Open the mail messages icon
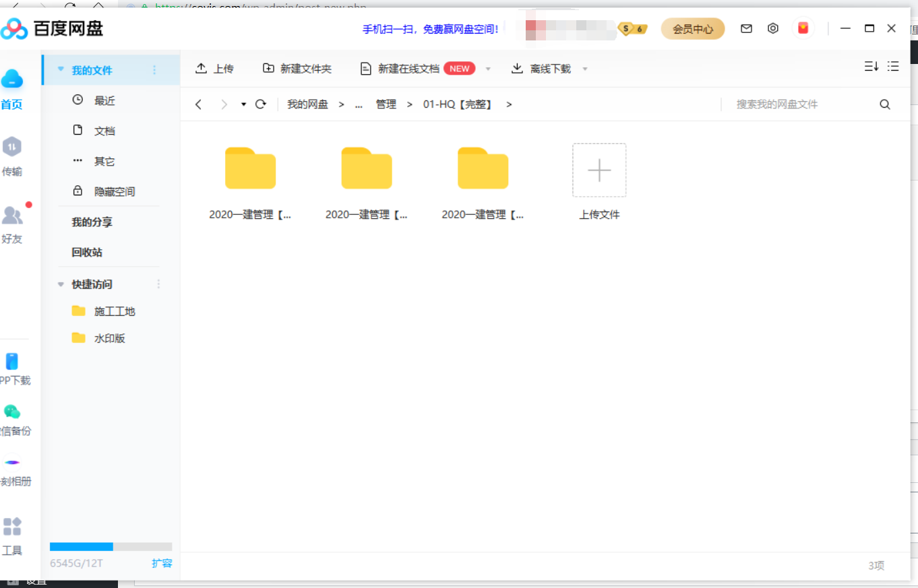This screenshot has width=918, height=588. (x=746, y=28)
